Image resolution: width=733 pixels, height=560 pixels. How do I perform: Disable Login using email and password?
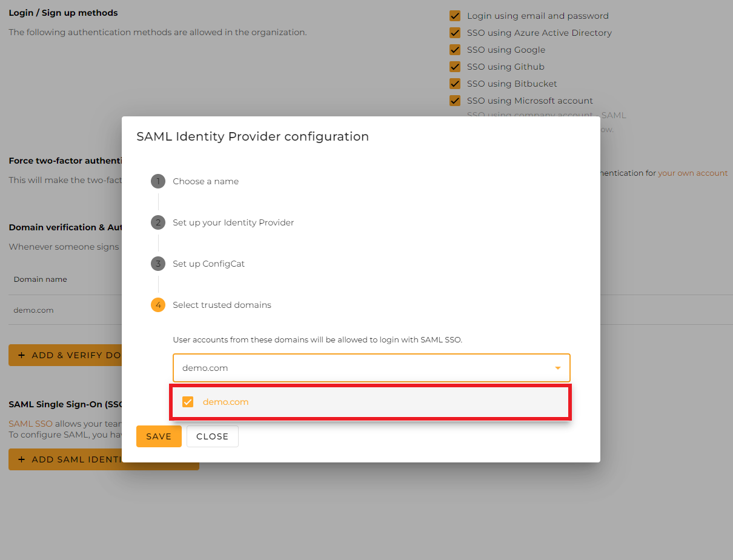point(455,16)
